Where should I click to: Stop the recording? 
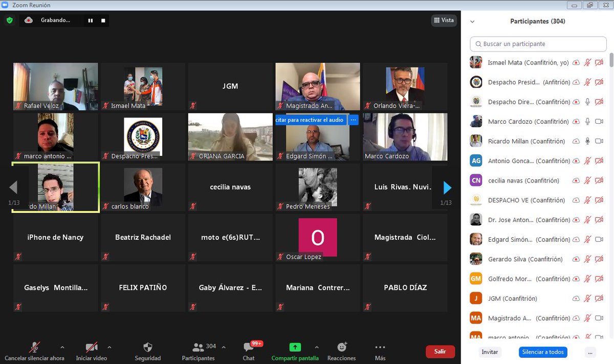103,20
